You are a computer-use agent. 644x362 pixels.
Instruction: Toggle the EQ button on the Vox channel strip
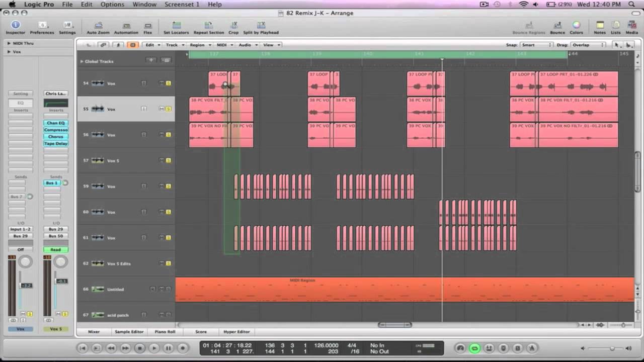click(x=21, y=103)
